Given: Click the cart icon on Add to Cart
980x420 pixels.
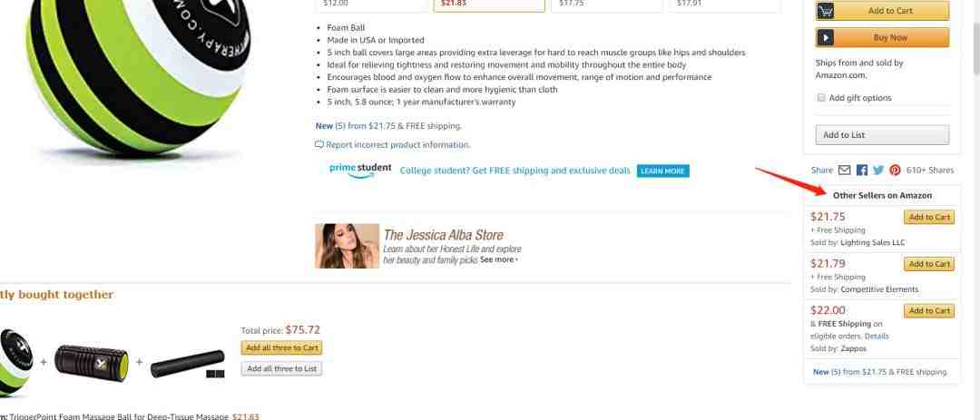Looking at the screenshot, I should (x=826, y=11).
